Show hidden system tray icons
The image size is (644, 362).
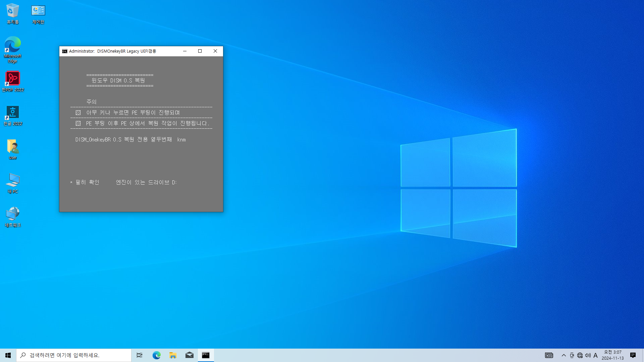tap(564, 355)
